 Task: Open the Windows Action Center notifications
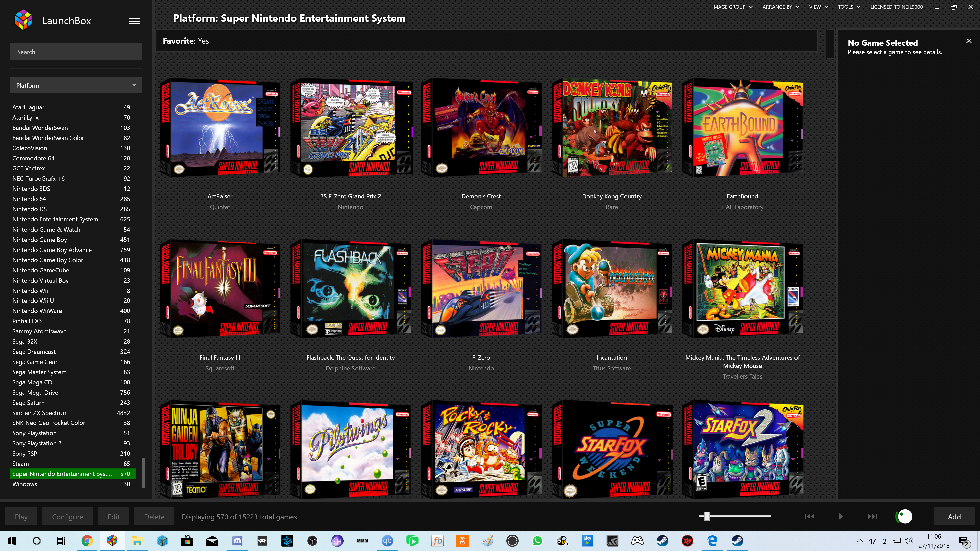point(964,541)
